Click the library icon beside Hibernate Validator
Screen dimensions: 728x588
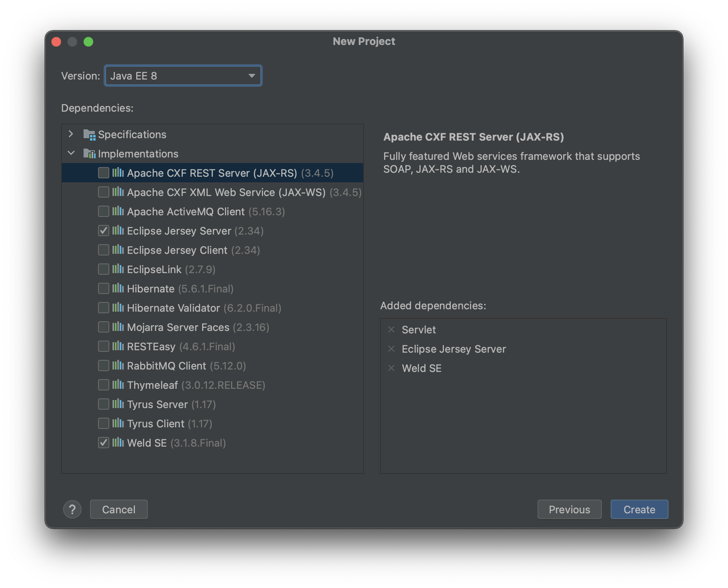pos(118,308)
